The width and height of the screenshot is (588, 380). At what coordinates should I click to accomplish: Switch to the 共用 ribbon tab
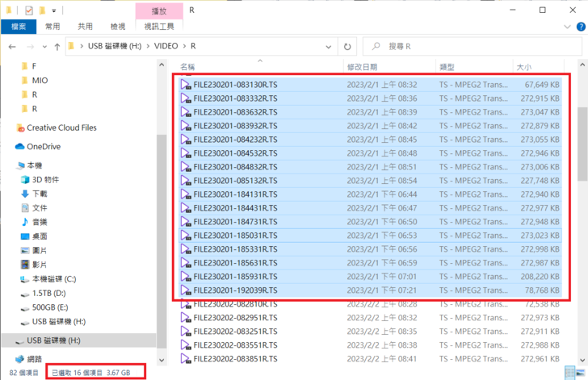[85, 27]
